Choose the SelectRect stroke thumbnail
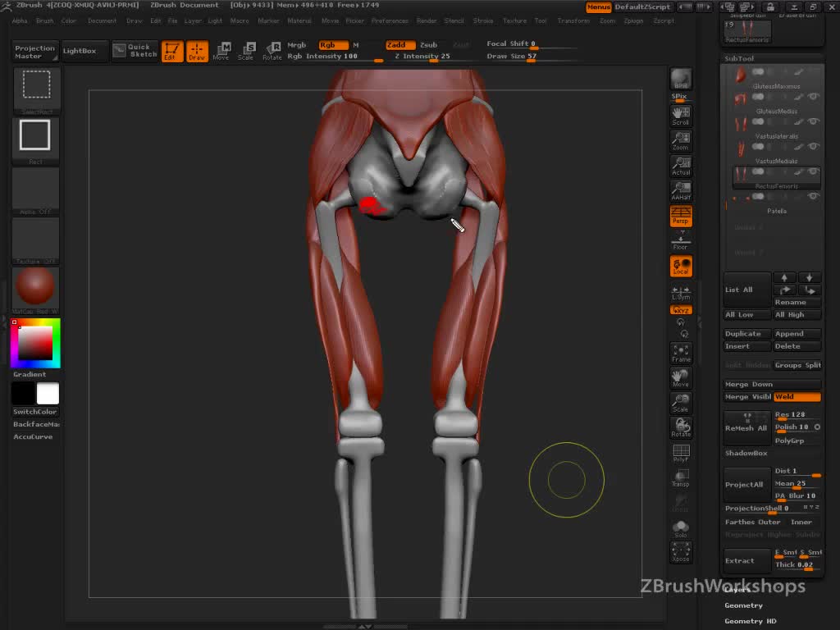The height and width of the screenshot is (630, 840). click(36, 90)
